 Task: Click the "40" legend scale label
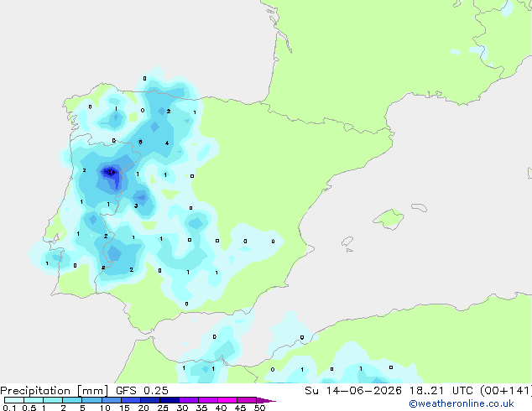coord(221,408)
